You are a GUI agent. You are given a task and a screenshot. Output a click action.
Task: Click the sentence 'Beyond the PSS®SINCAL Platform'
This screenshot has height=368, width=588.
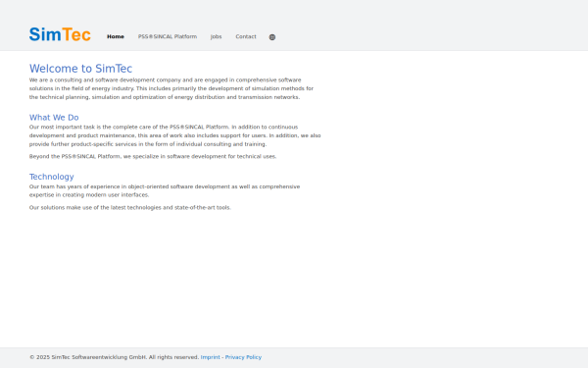[x=153, y=156]
